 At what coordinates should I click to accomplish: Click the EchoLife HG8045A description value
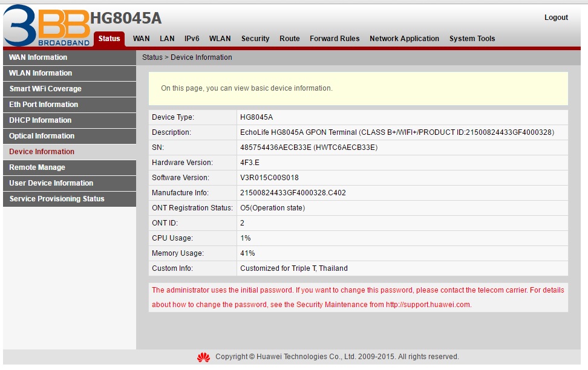(397, 132)
